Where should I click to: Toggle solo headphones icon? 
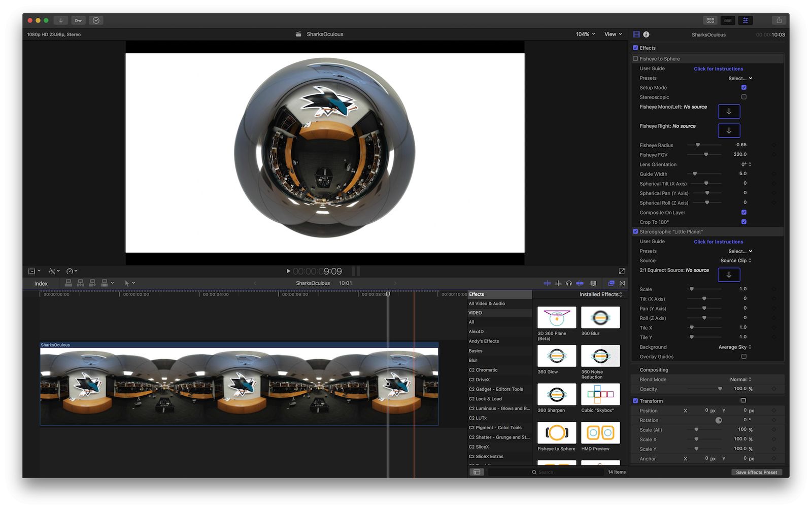pyautogui.click(x=569, y=283)
